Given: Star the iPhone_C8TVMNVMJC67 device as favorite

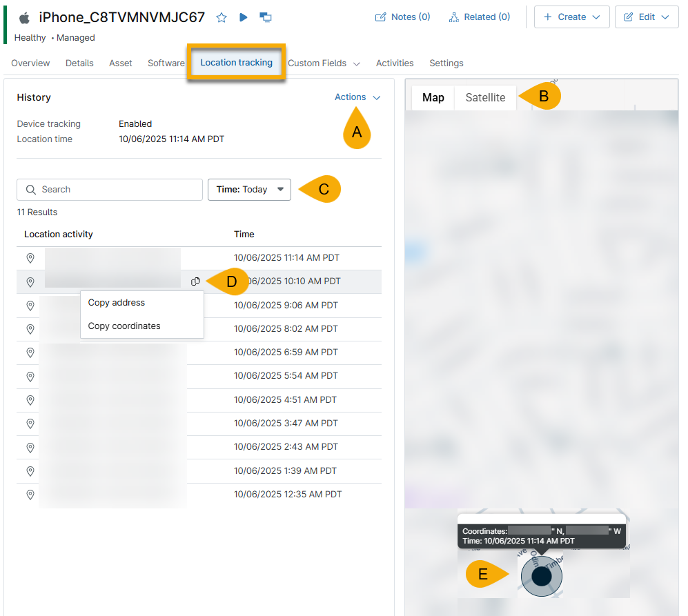Looking at the screenshot, I should point(221,17).
